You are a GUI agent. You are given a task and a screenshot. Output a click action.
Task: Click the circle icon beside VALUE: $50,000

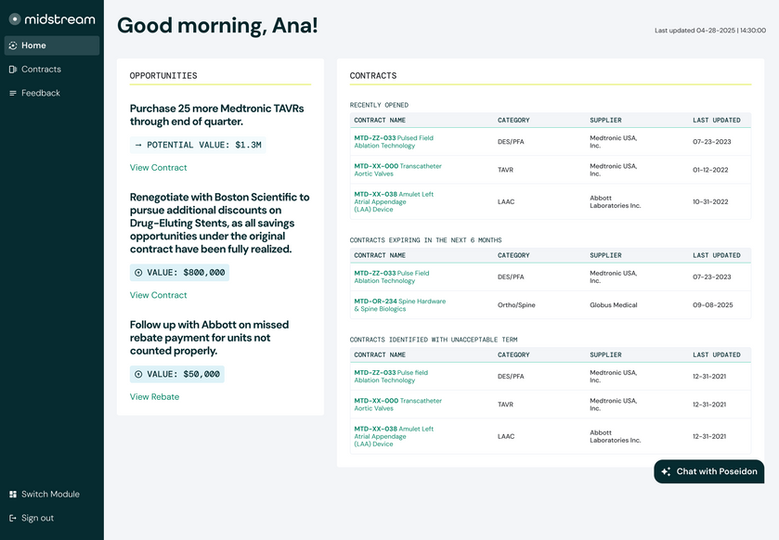click(139, 375)
